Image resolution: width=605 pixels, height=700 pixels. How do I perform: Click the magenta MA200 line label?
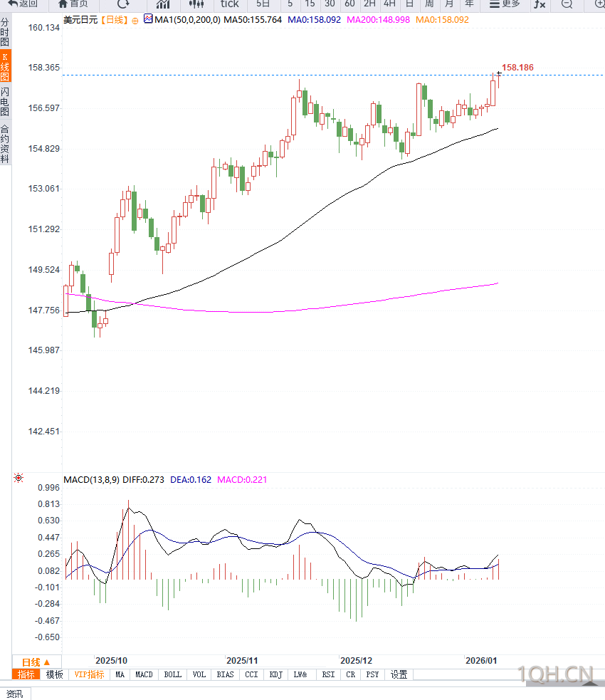(378, 20)
